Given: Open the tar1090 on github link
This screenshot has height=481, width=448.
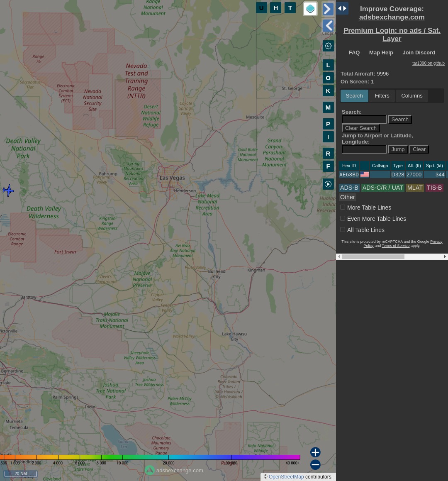Looking at the screenshot, I should [x=429, y=63].
